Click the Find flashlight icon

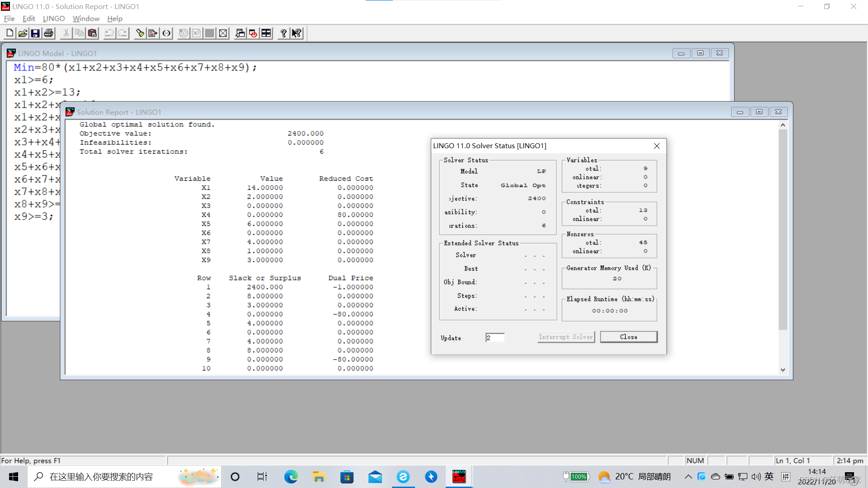(140, 33)
